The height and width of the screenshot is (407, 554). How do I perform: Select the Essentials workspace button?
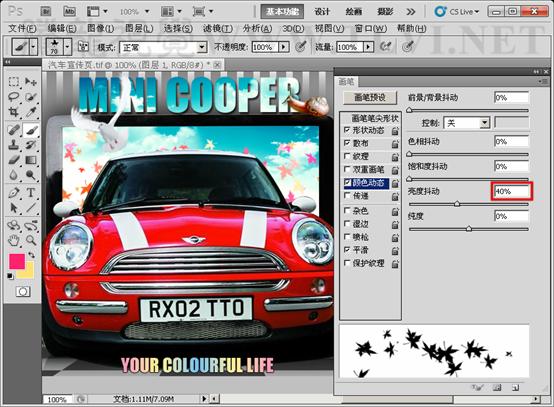[x=282, y=12]
